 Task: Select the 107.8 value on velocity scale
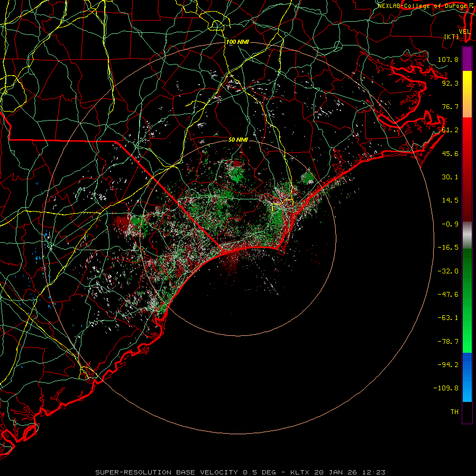coord(448,59)
